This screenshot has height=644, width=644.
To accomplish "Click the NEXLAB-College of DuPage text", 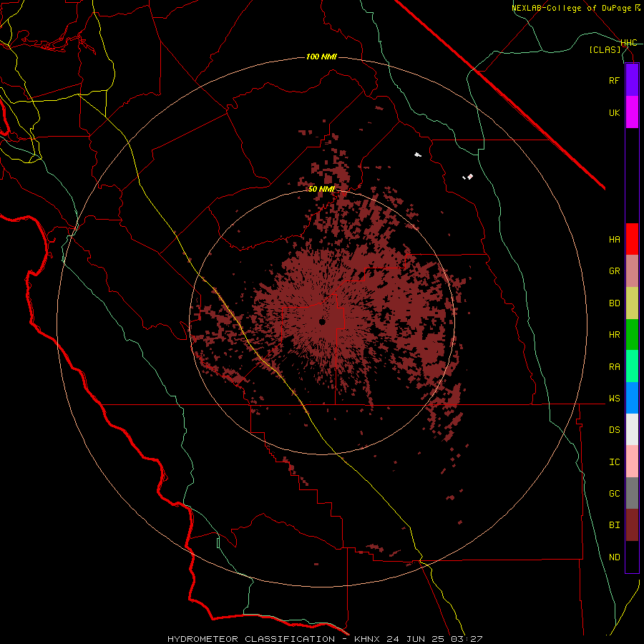I will pos(572,8).
